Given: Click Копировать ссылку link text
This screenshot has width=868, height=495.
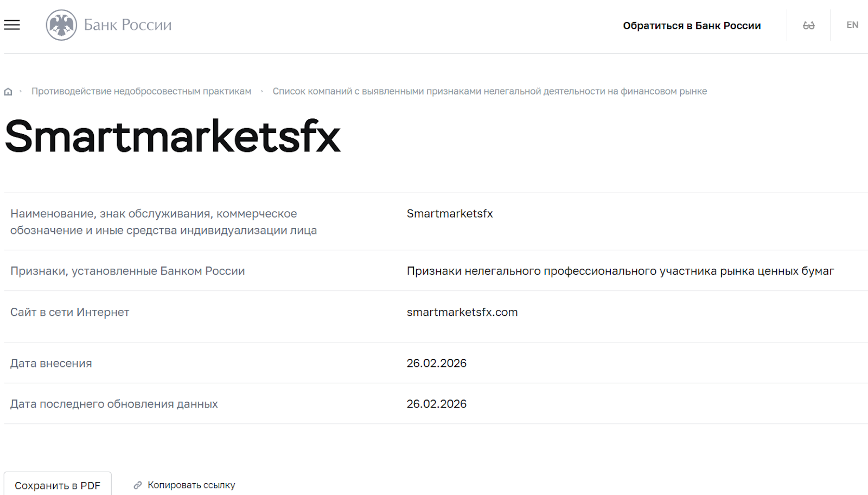Looking at the screenshot, I should point(192,485).
